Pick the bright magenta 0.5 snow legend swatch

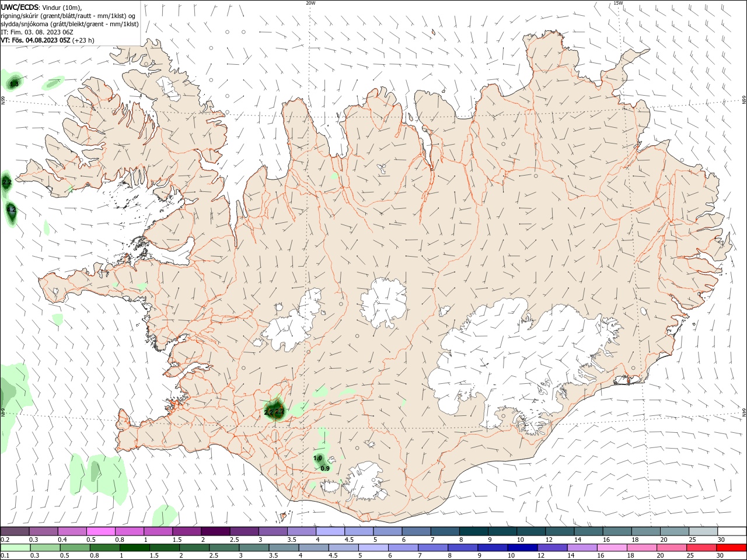tap(101, 531)
